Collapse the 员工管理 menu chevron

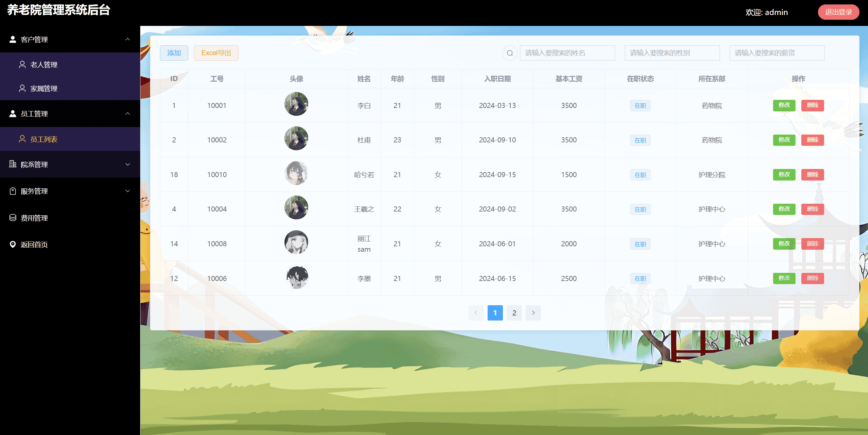128,114
